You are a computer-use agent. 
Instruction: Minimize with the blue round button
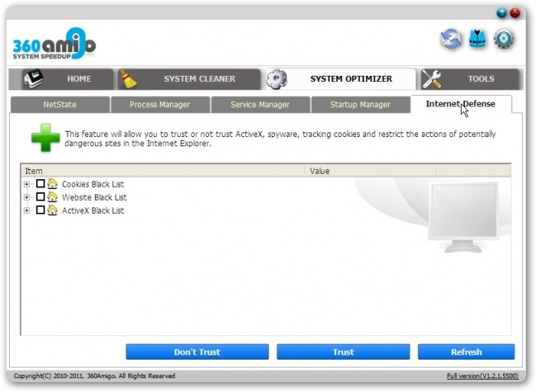tap(502, 13)
